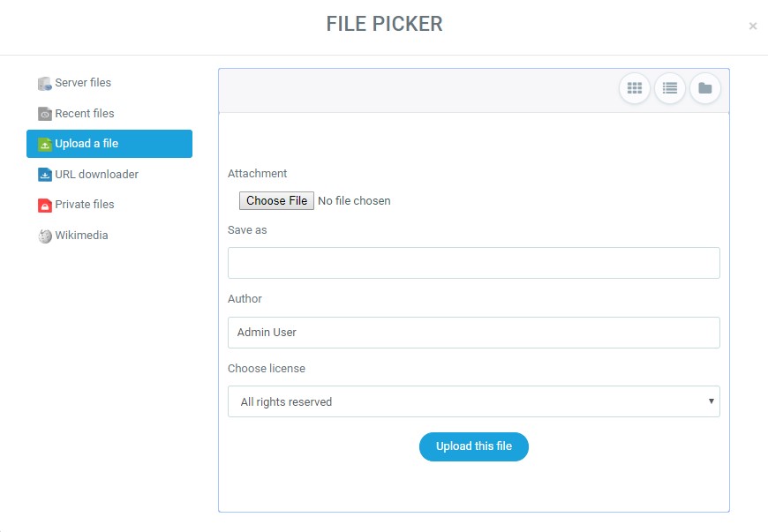
Task: Close the File Picker dialog
Action: pyautogui.click(x=752, y=26)
